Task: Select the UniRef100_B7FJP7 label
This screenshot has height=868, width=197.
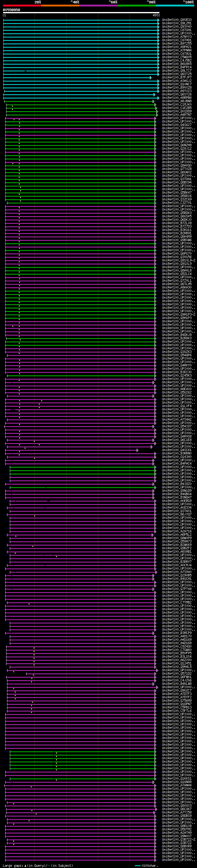Action: click(177, 78)
